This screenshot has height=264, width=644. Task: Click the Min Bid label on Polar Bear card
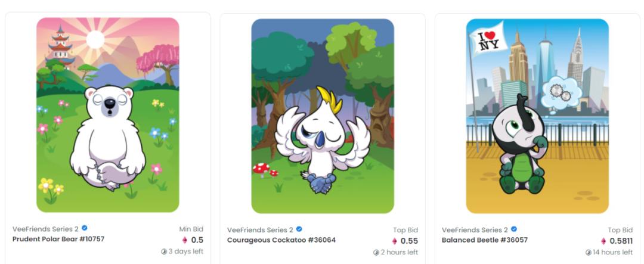[191, 229]
